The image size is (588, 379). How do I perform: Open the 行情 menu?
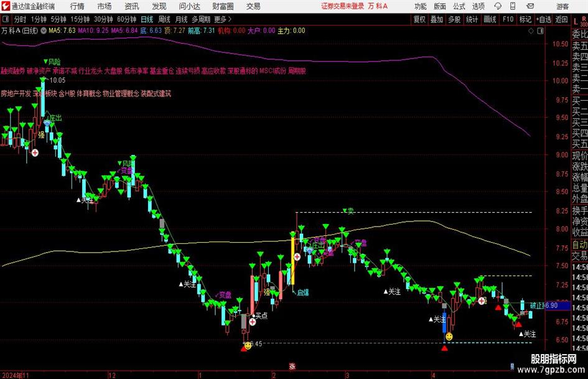coord(77,6)
